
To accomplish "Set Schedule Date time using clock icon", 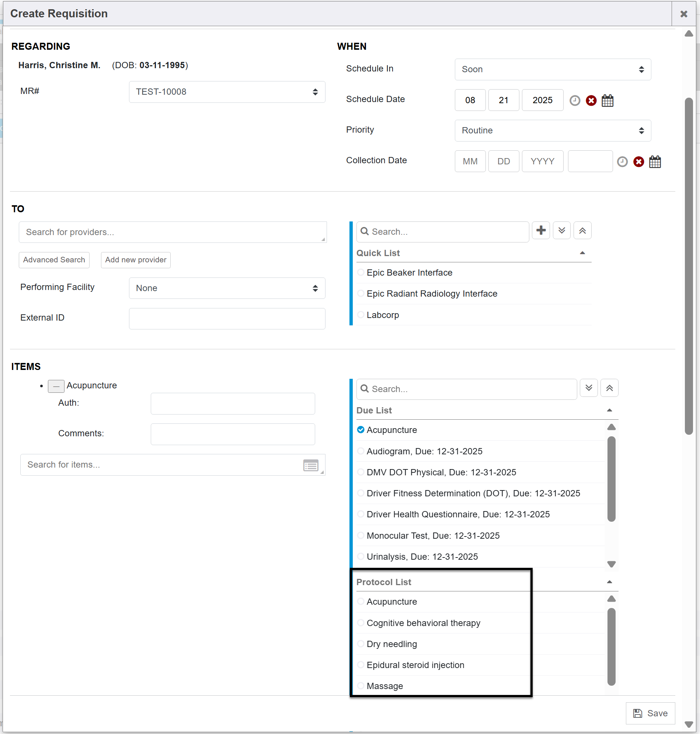I will click(575, 100).
